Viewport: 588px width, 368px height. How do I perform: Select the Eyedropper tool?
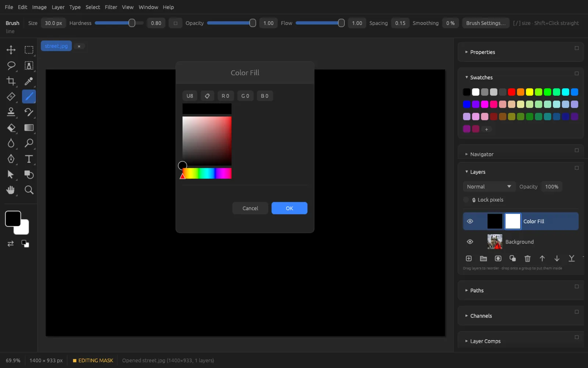tap(29, 81)
